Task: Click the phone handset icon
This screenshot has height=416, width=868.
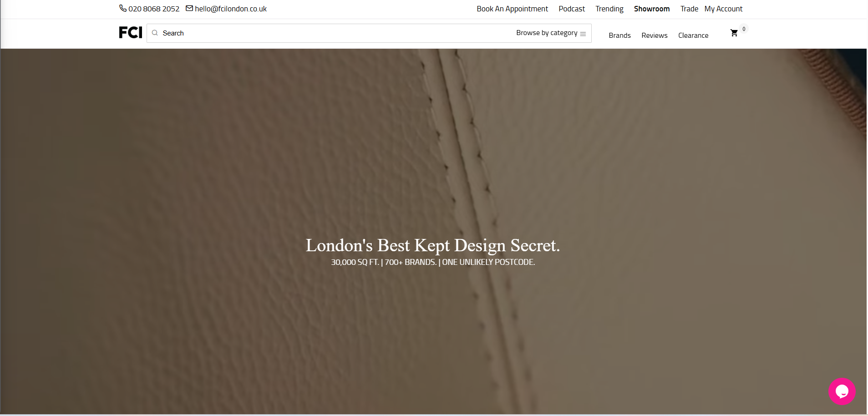Action: [x=122, y=8]
